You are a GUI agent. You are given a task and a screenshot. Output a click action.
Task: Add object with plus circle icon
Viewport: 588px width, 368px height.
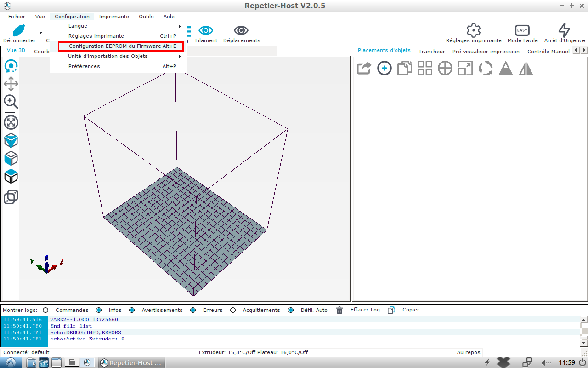(x=384, y=69)
